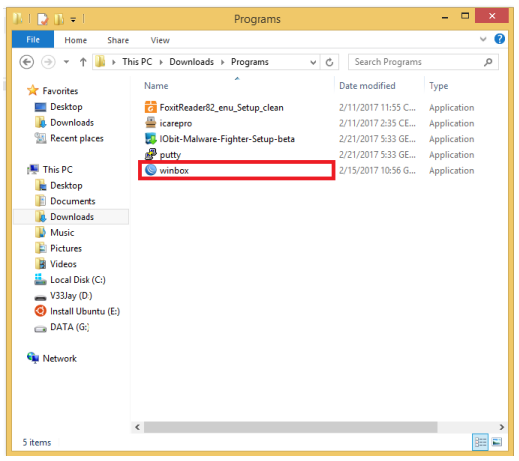Screen dimensions: 519x461
Task: Open Explorer Help question mark icon
Action: [x=499, y=39]
